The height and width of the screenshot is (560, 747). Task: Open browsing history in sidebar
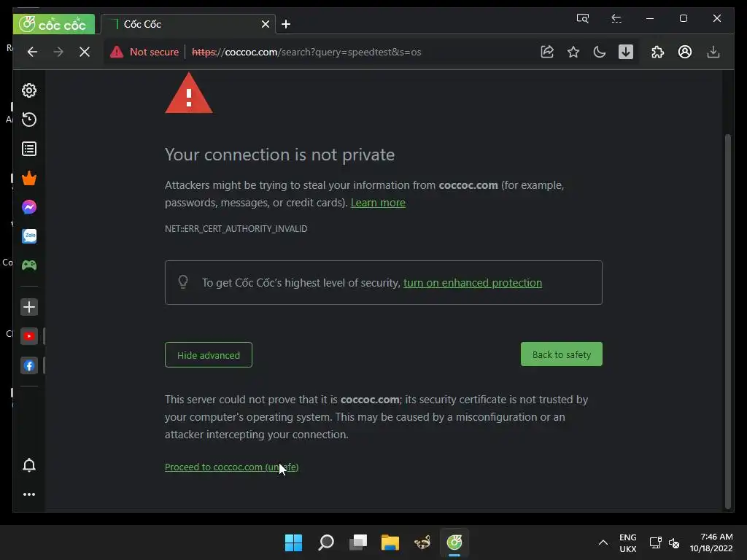[x=29, y=120]
